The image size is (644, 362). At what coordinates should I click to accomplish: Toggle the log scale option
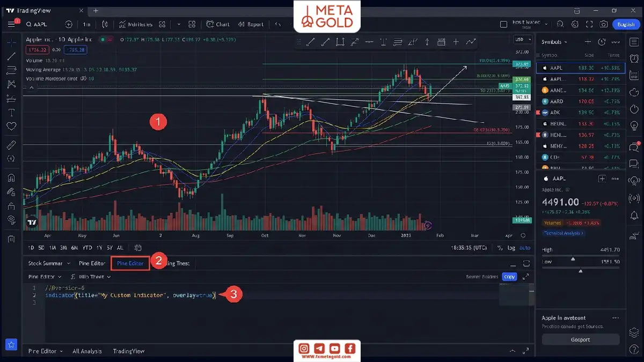(x=512, y=248)
